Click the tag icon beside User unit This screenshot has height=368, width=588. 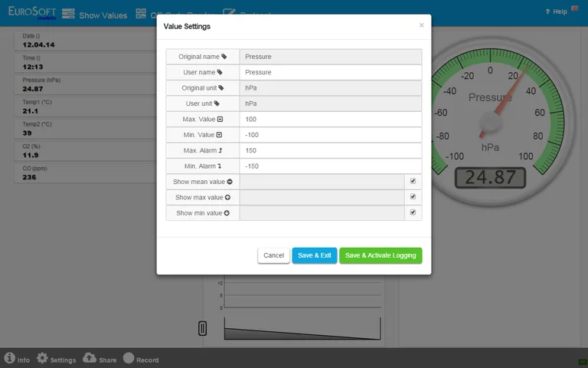coord(217,103)
